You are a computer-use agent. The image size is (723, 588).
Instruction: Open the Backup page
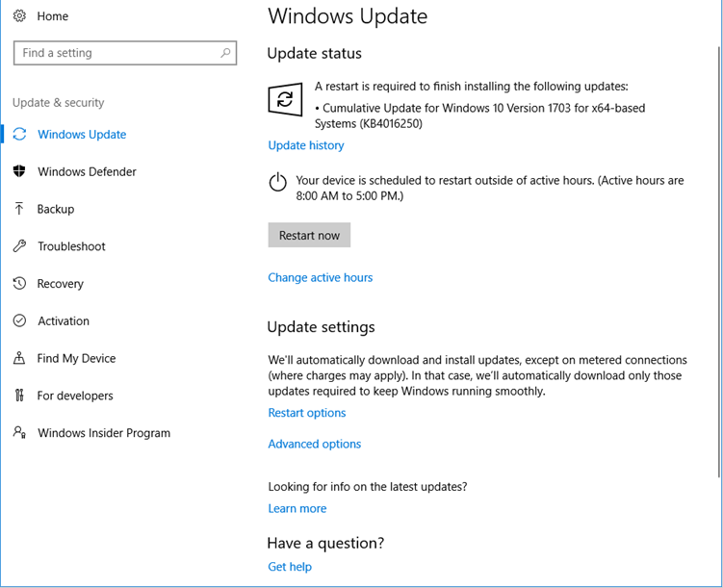(55, 209)
